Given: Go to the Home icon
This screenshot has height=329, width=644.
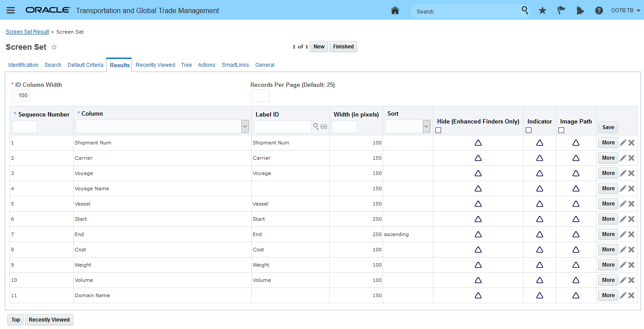Looking at the screenshot, I should [395, 10].
